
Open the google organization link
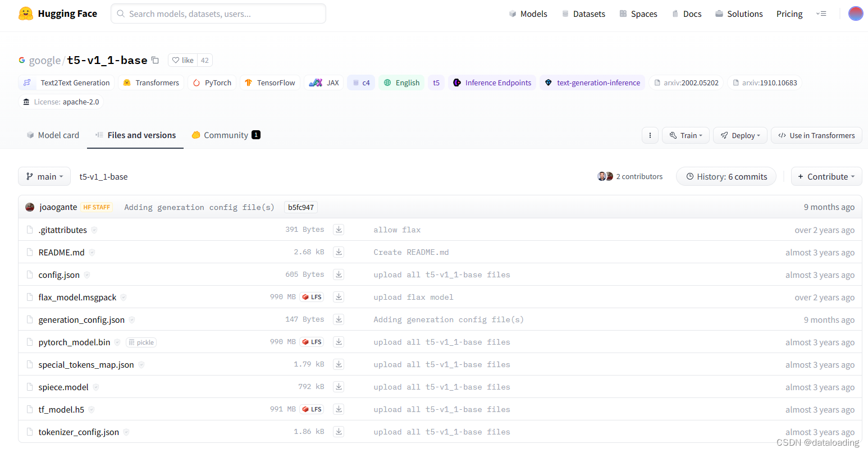click(44, 60)
